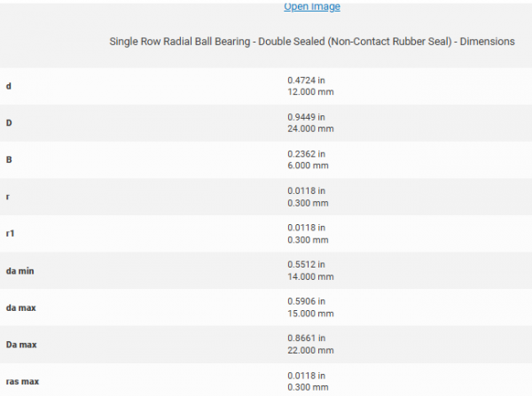
Task: Click the Single Row Radial Ball Bearing heading
Action: pos(312,41)
